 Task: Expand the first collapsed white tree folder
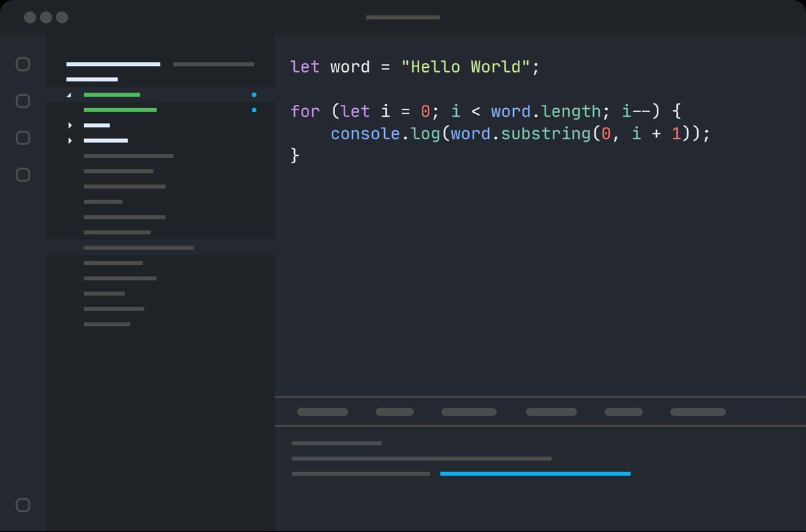(x=69, y=125)
